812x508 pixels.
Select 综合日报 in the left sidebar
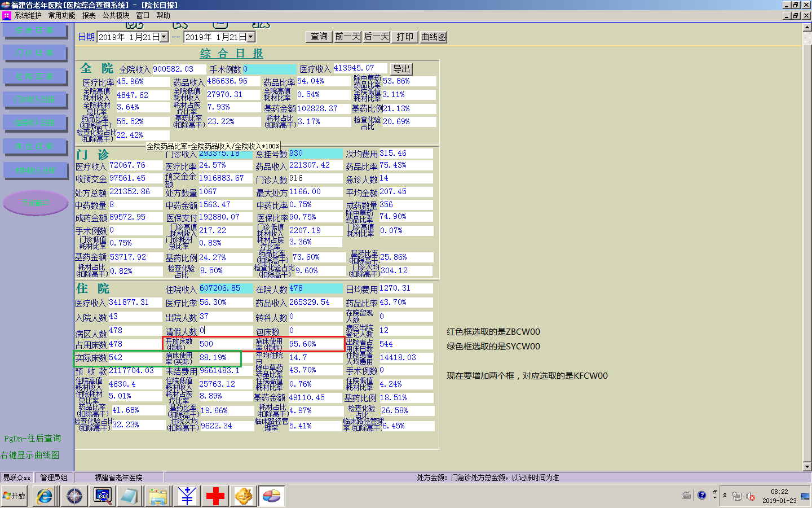[x=35, y=30]
